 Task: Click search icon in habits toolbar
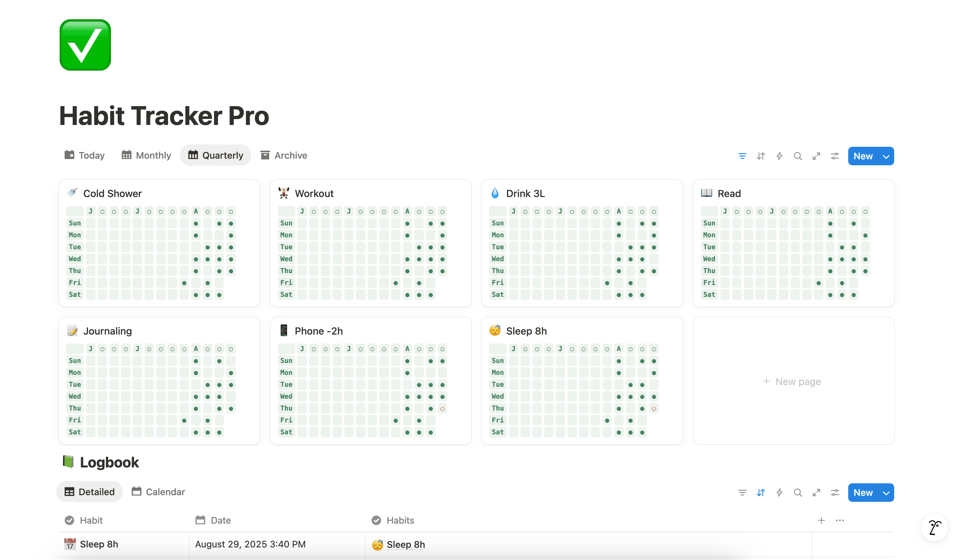[x=798, y=156]
